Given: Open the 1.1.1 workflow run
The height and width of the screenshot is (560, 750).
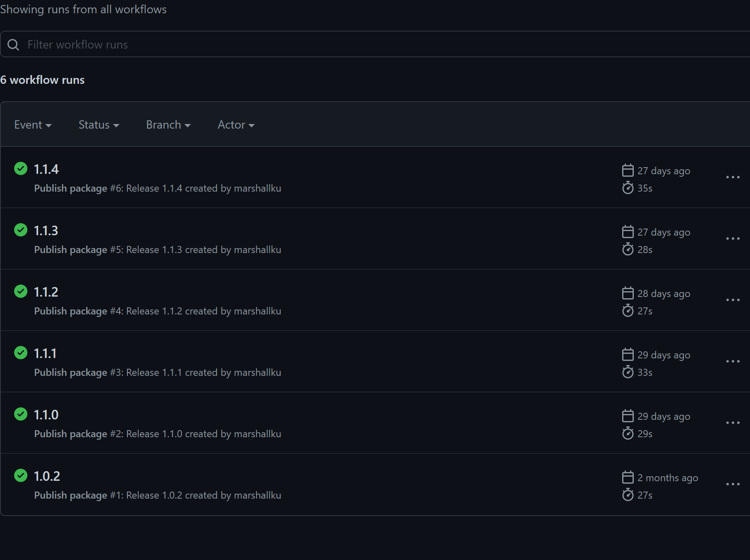Looking at the screenshot, I should tap(45, 353).
